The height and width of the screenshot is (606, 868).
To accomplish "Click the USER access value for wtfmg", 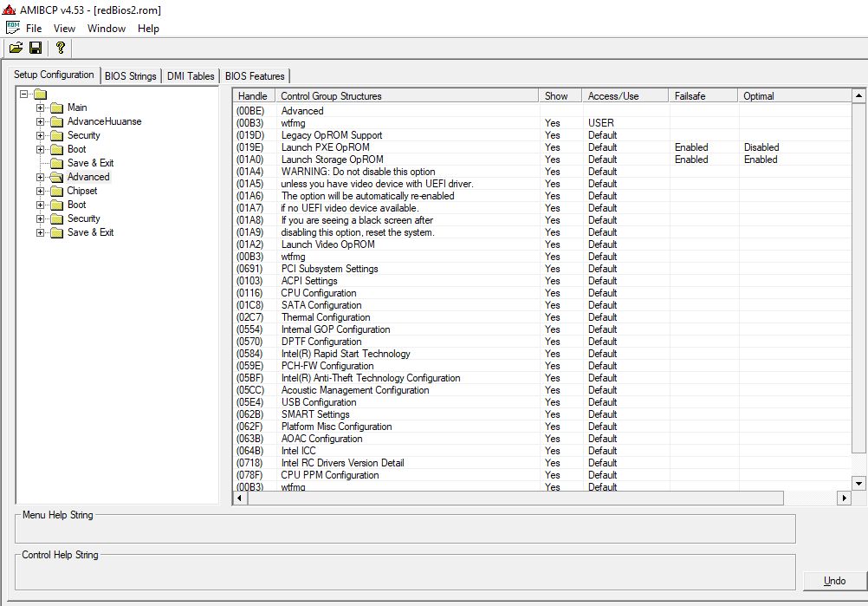I will [601, 123].
